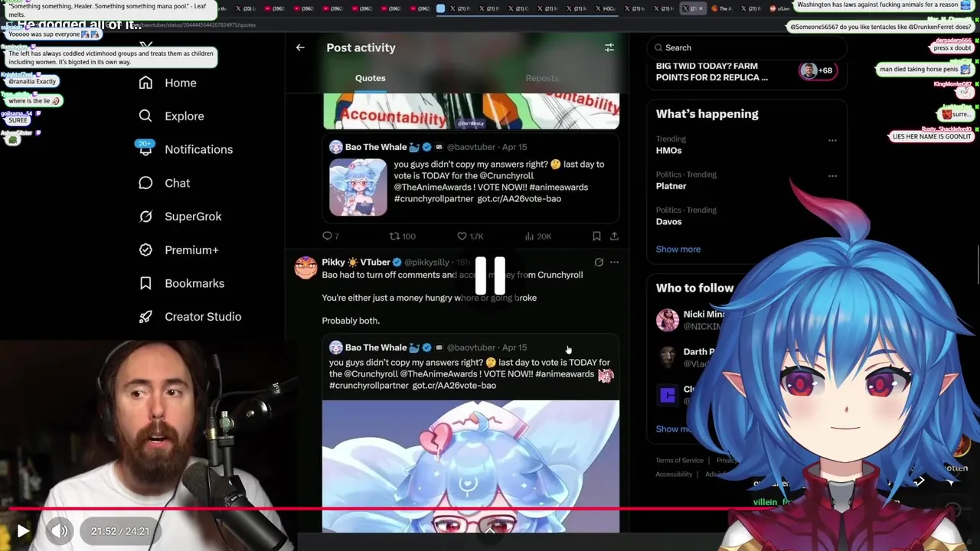The image size is (980, 551).
Task: Click in the X Search field
Action: click(747, 47)
